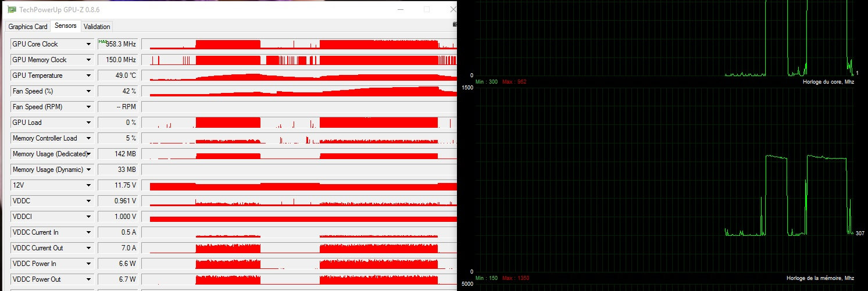Viewport: 868px width, 291px height.
Task: Click the GPU Memory Clock history graph
Action: click(299, 60)
